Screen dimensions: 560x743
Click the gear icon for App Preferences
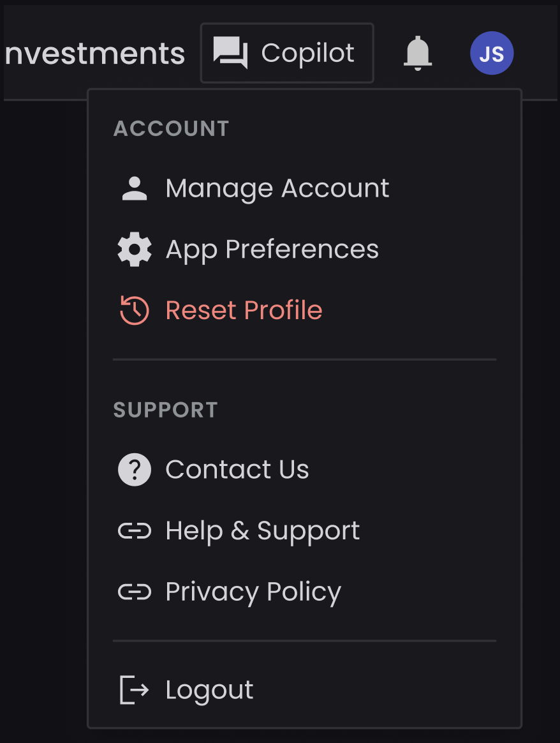click(x=135, y=249)
